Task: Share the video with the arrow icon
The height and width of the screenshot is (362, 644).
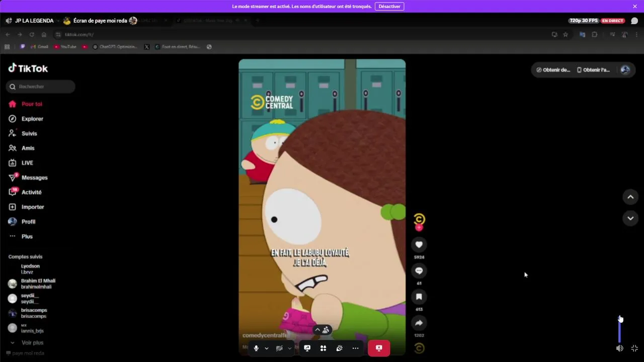Action: click(x=419, y=323)
